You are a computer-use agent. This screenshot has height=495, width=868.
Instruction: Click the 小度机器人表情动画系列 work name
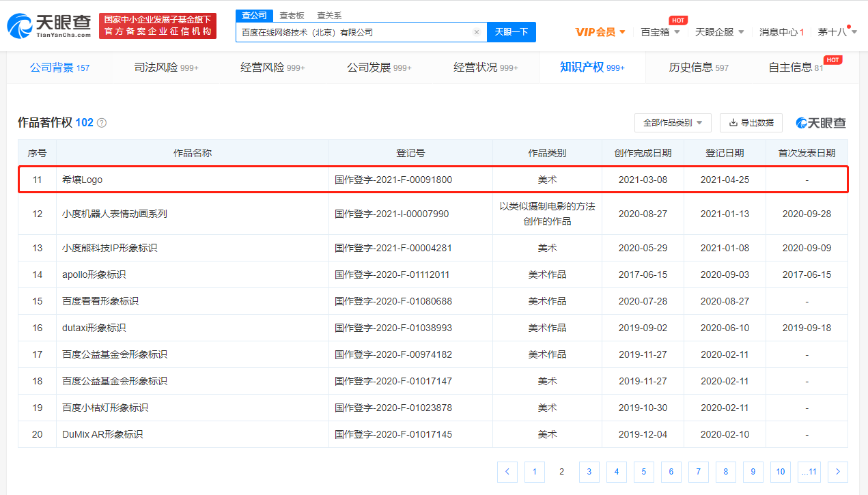click(115, 214)
